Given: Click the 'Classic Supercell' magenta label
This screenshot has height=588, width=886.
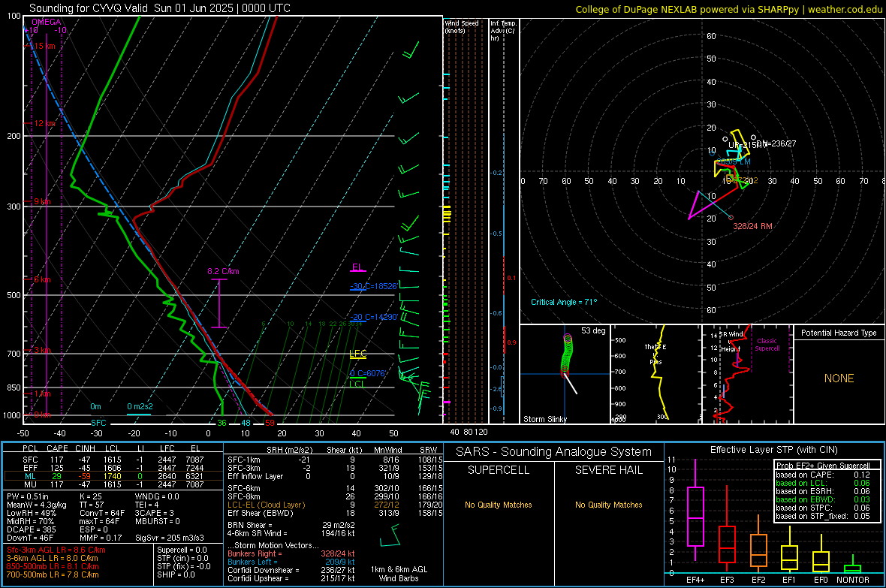Looking at the screenshot, I should point(767,345).
